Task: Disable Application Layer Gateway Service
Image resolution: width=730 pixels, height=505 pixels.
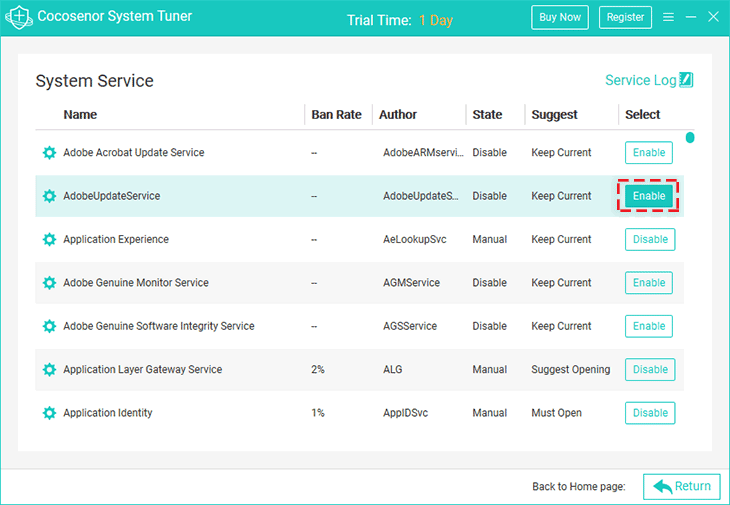Action: (650, 370)
